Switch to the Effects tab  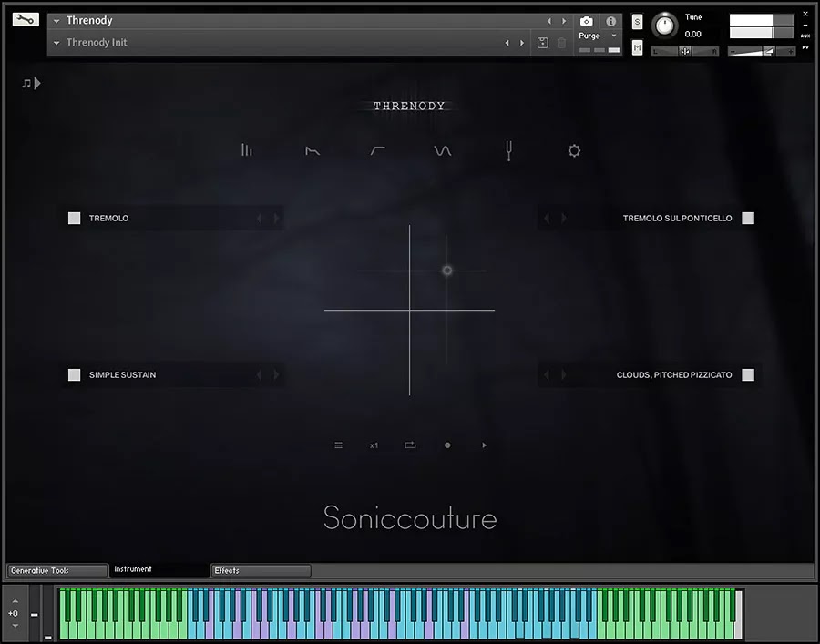pyautogui.click(x=260, y=569)
